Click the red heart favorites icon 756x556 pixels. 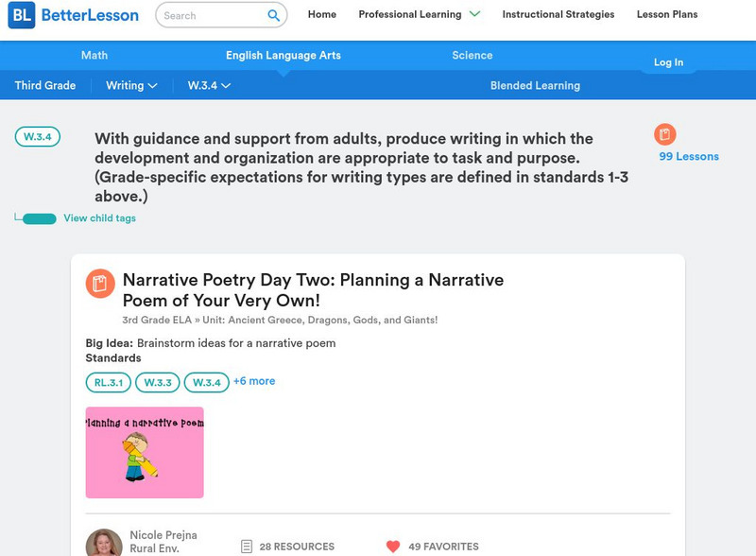(393, 547)
